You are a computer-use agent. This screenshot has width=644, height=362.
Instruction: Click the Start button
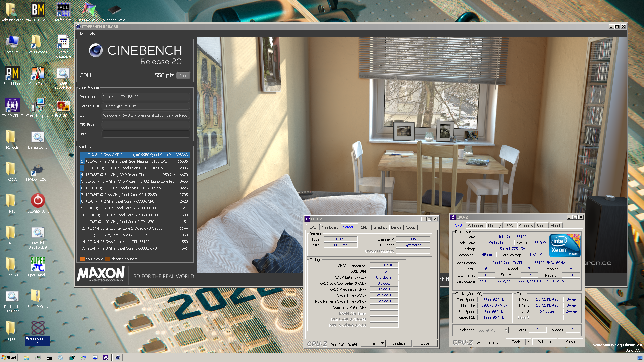point(9,358)
